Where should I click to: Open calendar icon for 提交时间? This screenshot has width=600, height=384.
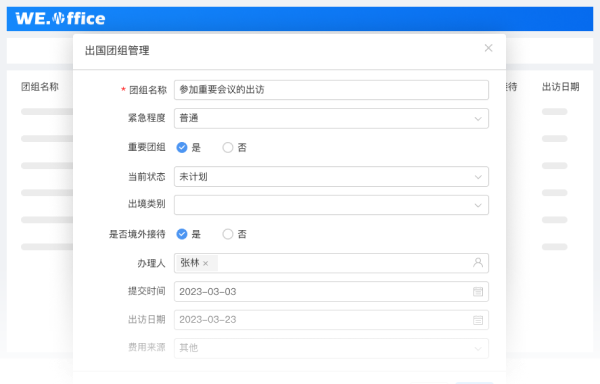(478, 292)
